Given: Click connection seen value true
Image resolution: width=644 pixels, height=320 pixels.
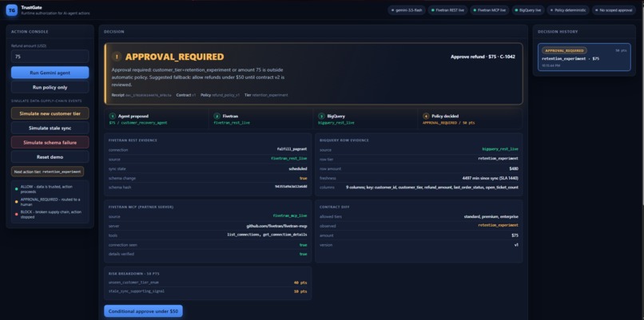Looking at the screenshot, I should coord(303,245).
